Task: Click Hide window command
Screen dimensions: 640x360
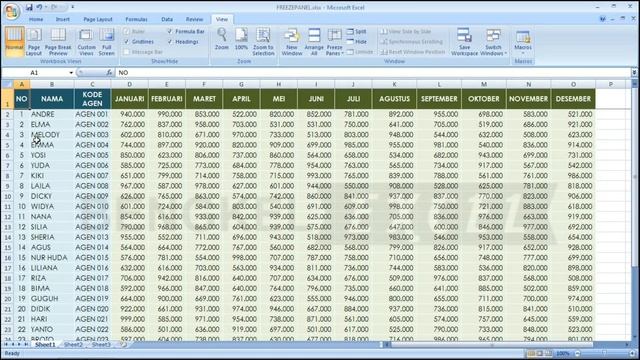Action: click(357, 42)
